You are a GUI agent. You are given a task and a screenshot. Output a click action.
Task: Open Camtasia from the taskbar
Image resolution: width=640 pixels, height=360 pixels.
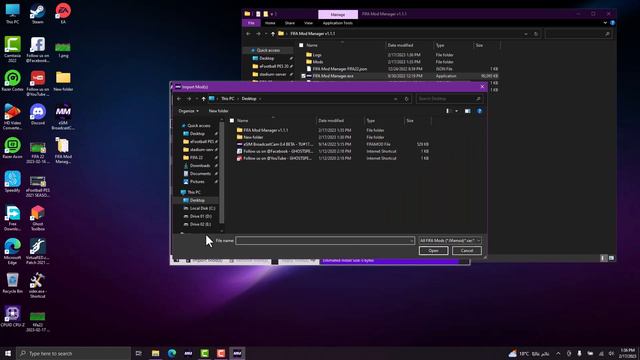[204, 353]
